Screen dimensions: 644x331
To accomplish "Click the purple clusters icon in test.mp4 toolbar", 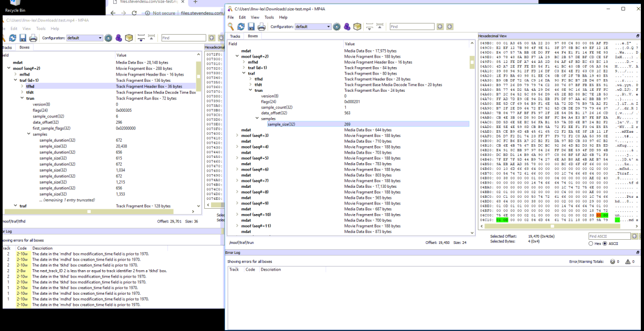I will pos(119,38).
